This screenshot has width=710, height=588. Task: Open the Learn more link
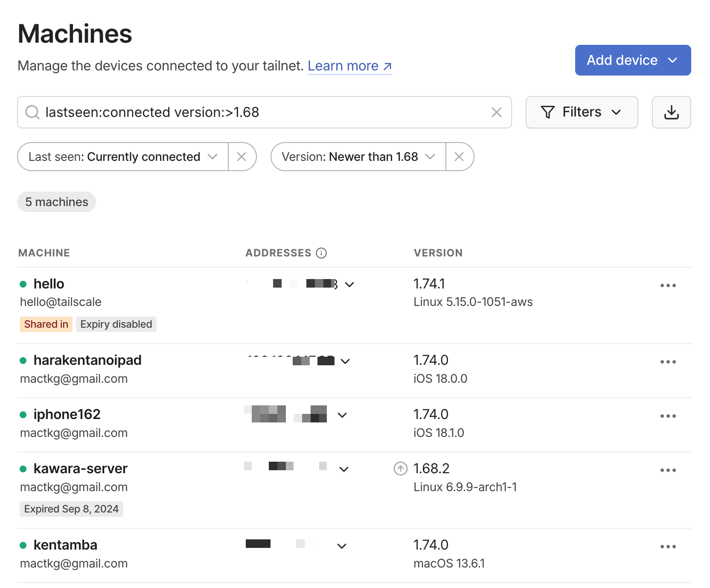[349, 66]
